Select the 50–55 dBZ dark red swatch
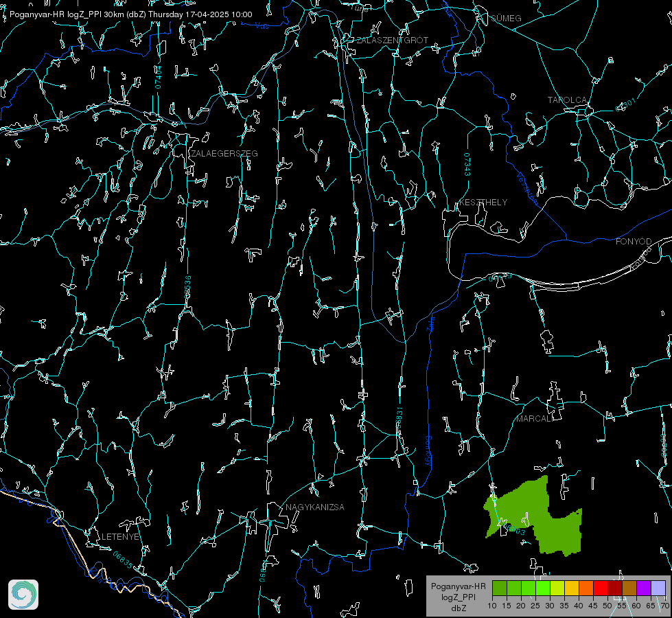The height and width of the screenshot is (618, 672). (x=614, y=588)
